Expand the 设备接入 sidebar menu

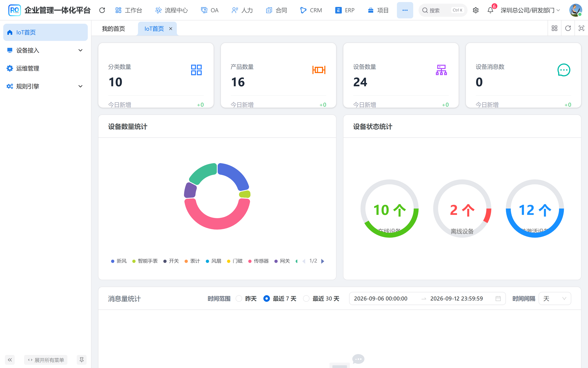(46, 50)
